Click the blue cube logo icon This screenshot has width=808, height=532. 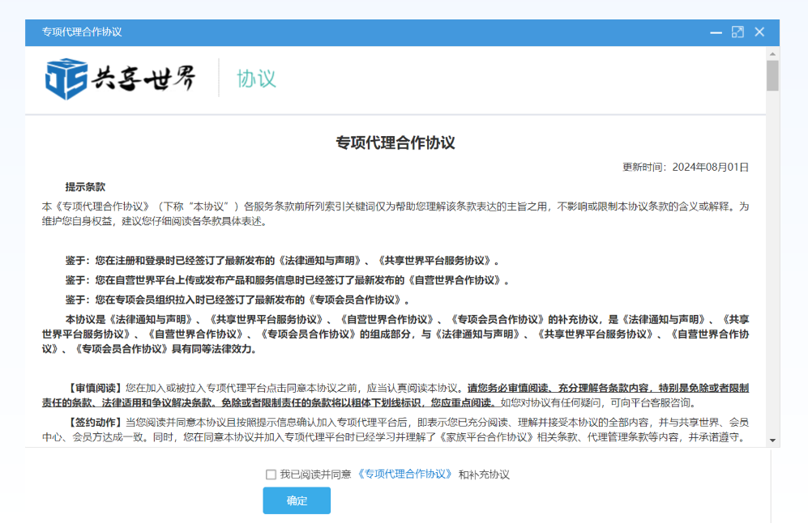tap(66, 79)
